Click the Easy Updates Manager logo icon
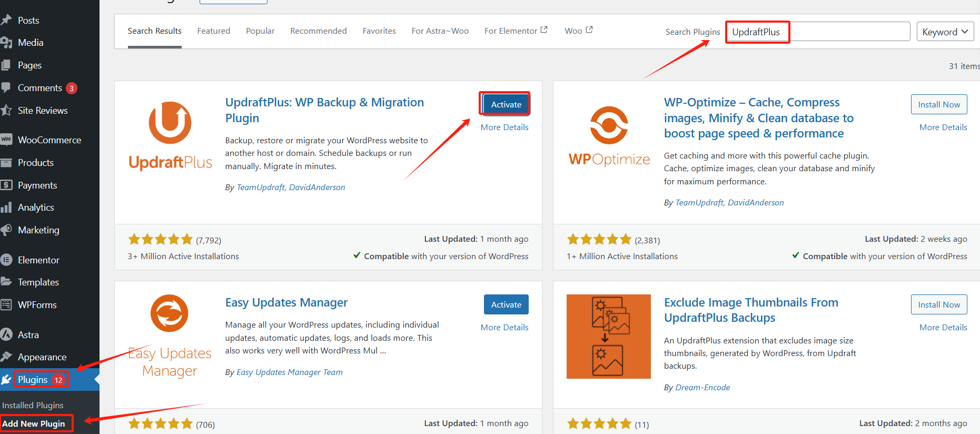980x434 pixels. point(170,313)
